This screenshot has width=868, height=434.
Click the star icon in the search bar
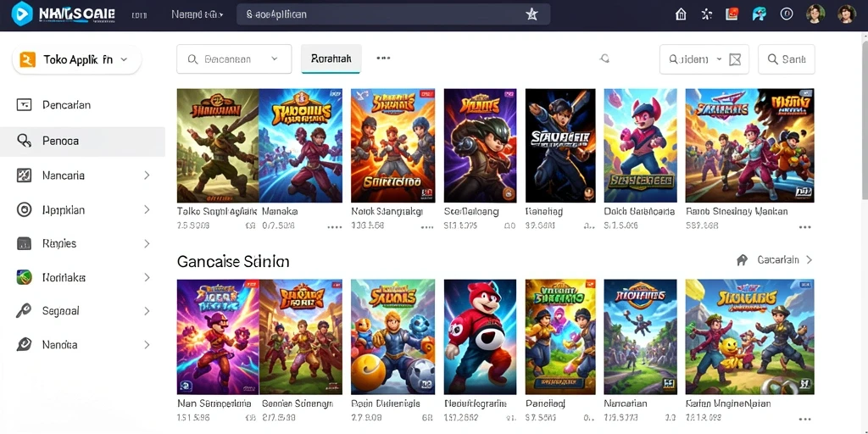[x=531, y=15]
